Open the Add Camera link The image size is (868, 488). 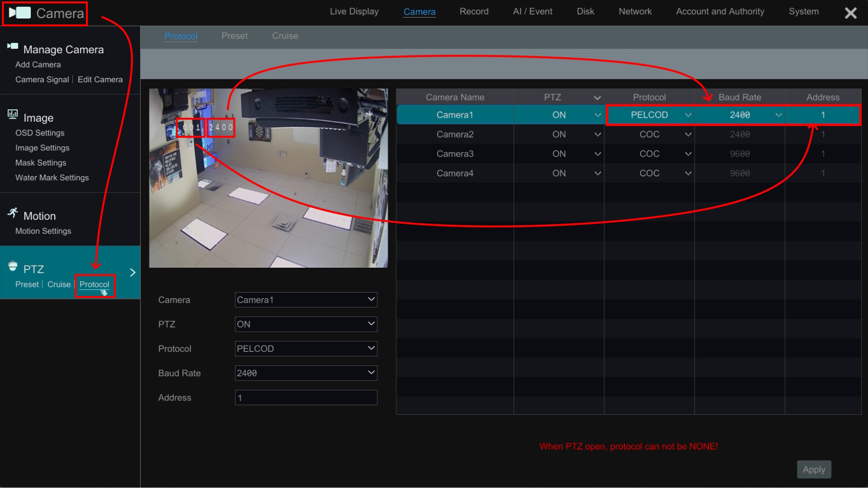pyautogui.click(x=38, y=64)
